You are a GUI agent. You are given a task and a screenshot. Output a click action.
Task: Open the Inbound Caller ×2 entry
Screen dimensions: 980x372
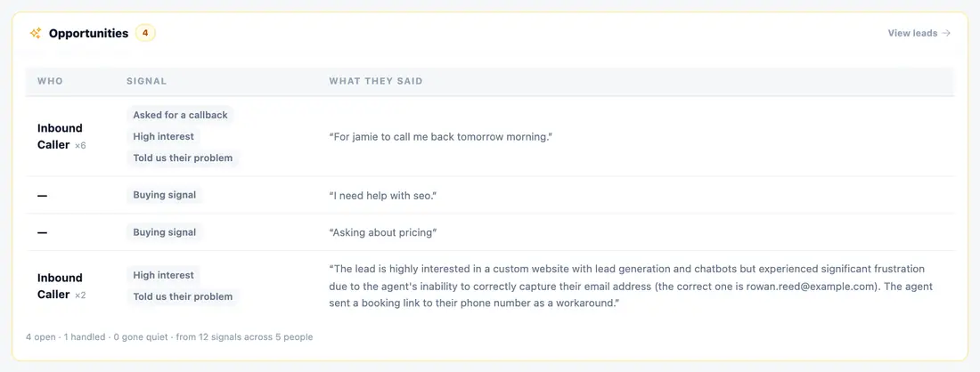(61, 286)
